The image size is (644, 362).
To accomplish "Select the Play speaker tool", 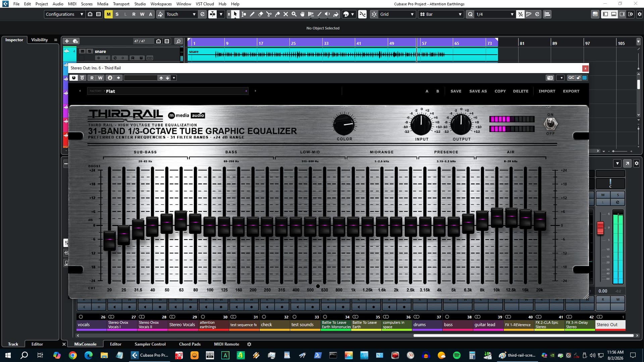I will (327, 14).
